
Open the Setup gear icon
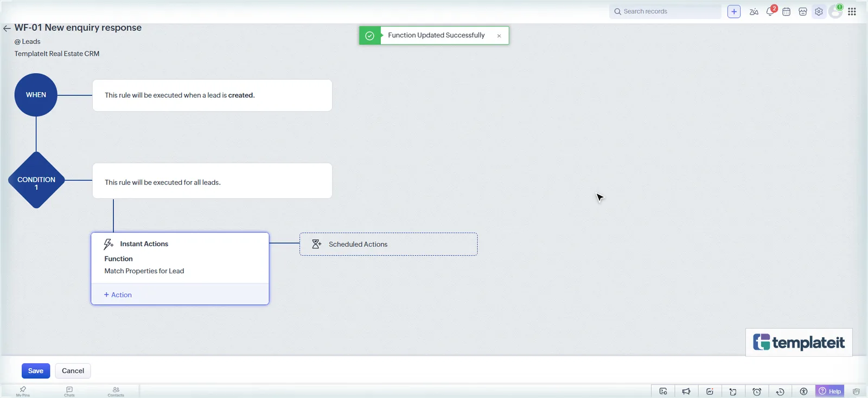(x=819, y=11)
